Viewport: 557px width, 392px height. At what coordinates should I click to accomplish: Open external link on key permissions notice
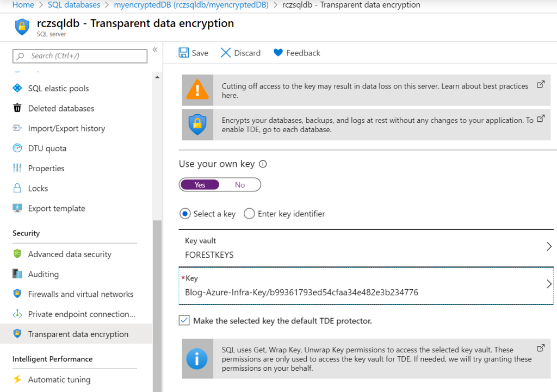click(x=540, y=348)
